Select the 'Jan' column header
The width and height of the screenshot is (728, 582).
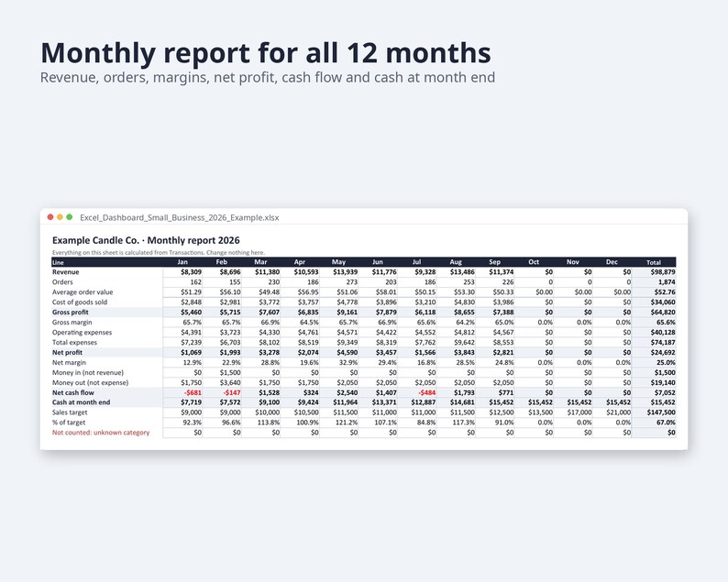pos(182,262)
